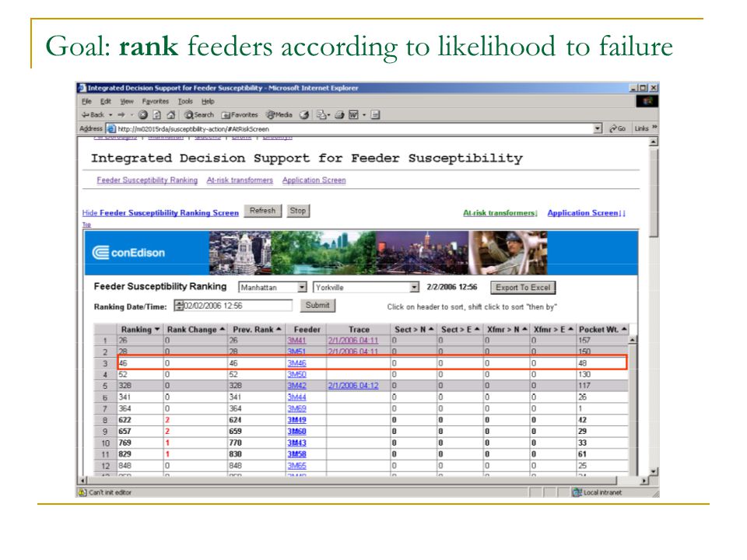Click Export To Excel button
The height and width of the screenshot is (560, 747).
pos(523,287)
